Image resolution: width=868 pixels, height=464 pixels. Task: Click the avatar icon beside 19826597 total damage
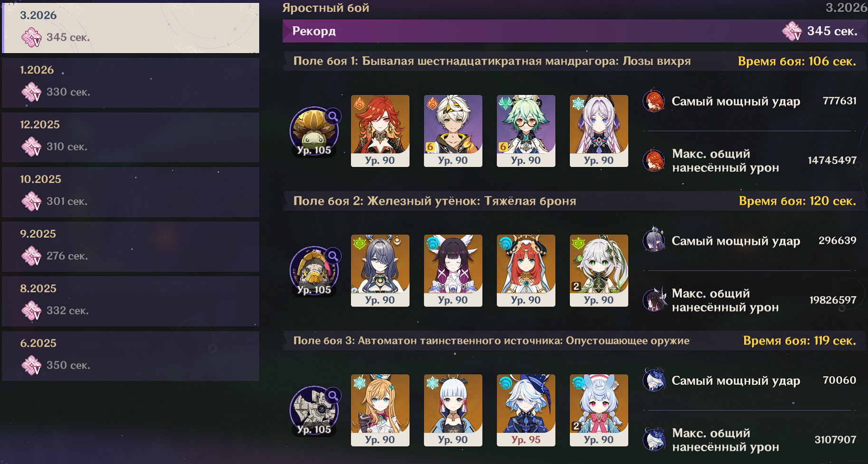[x=654, y=300]
